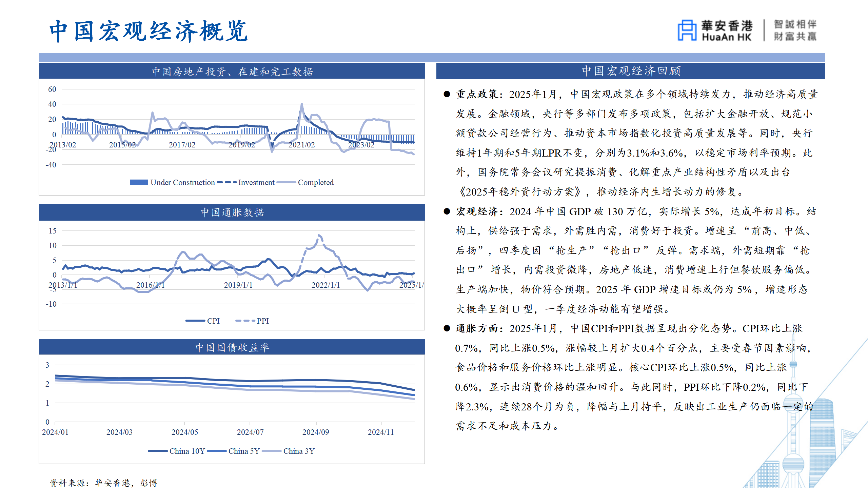Screen dimensions: 868x488
Task: Click the slogan 智誠相伴 財富共贏
Action: 795,30
